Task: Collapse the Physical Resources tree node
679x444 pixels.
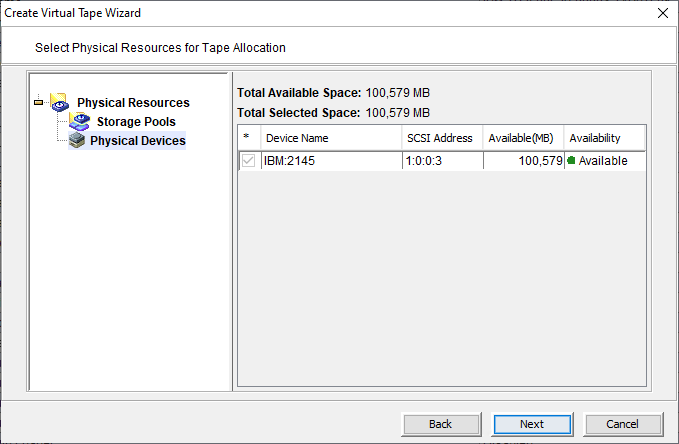Action: pos(39,103)
